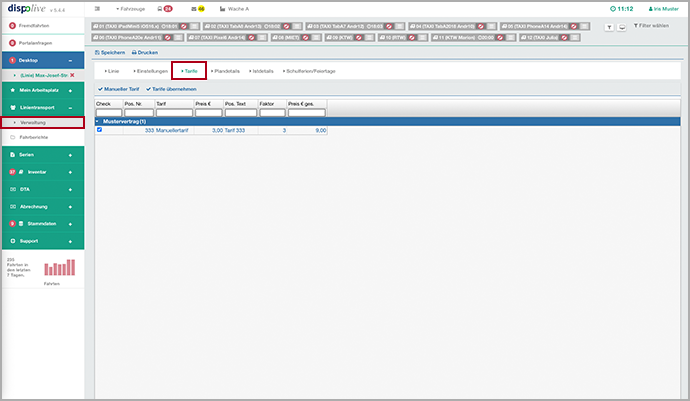Image resolution: width=690 pixels, height=401 pixels.
Task: Uncheck the Manuellertarif row checkbox
Action: coord(99,129)
